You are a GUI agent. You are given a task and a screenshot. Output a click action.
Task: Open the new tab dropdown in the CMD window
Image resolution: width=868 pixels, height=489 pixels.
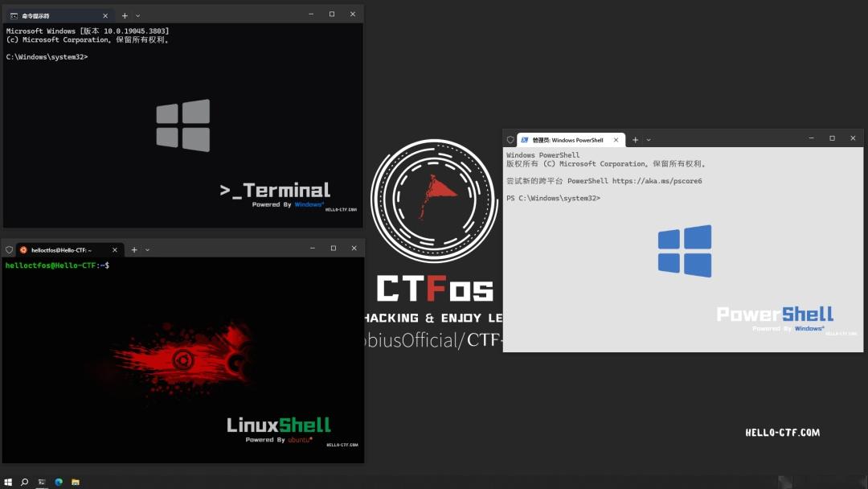137,14
